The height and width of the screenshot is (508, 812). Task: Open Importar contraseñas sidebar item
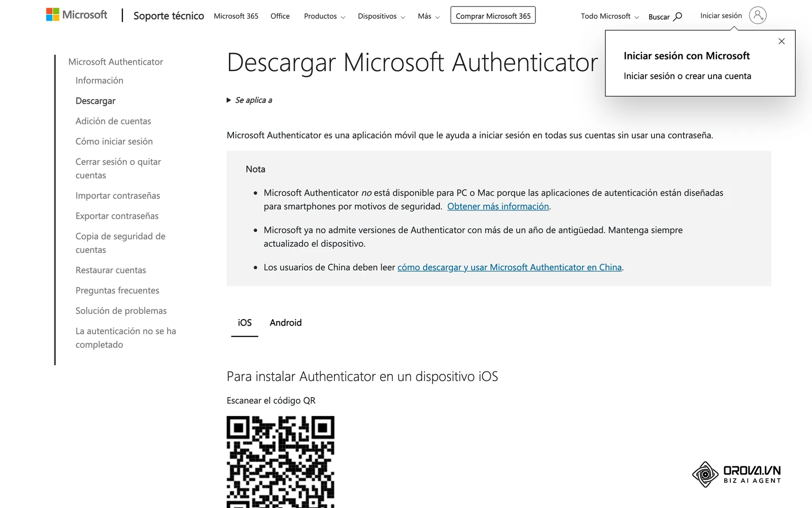[118, 196]
